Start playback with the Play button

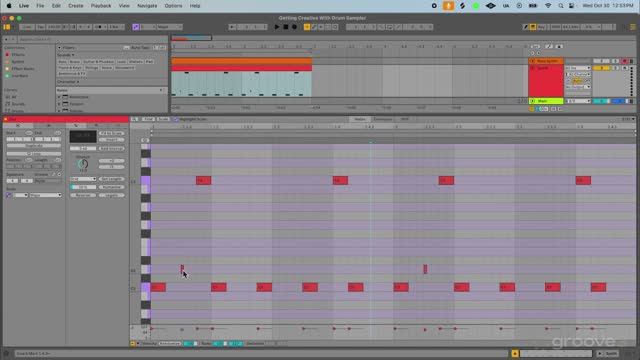click(277, 27)
